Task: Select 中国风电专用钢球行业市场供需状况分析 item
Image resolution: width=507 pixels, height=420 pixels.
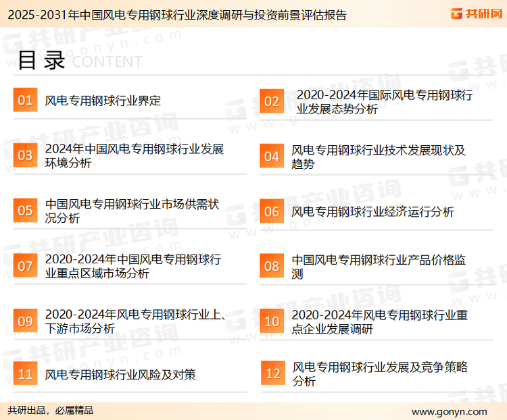Action: point(132,211)
